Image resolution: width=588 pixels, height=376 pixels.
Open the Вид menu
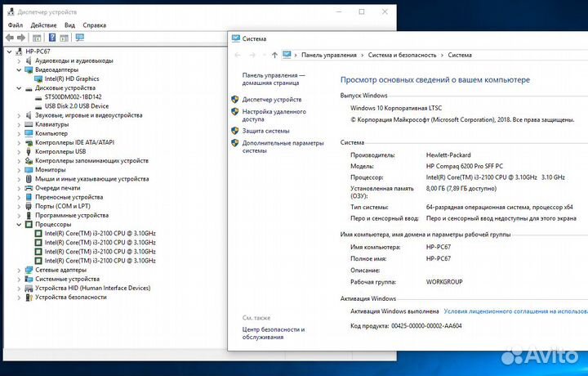tap(69, 25)
